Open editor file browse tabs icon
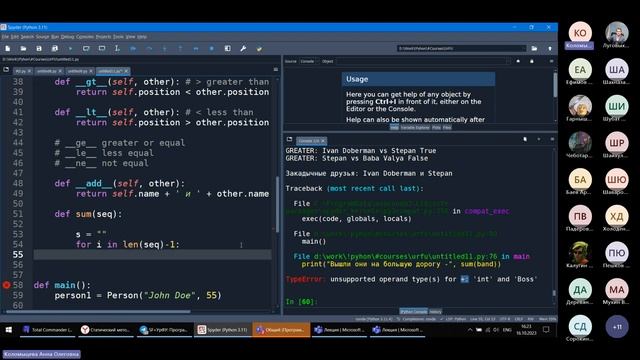This screenshot has height=360, width=640. pos(6,70)
